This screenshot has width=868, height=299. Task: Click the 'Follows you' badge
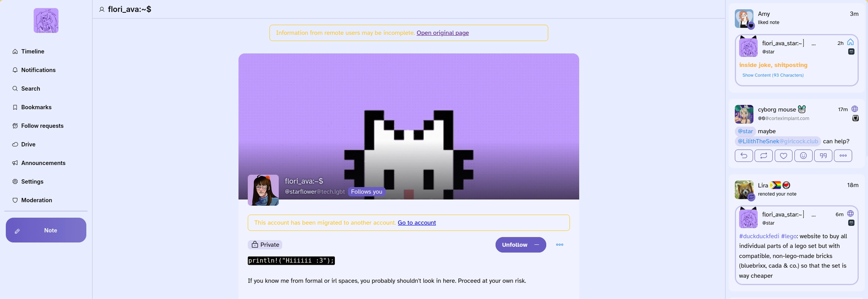coord(367,192)
